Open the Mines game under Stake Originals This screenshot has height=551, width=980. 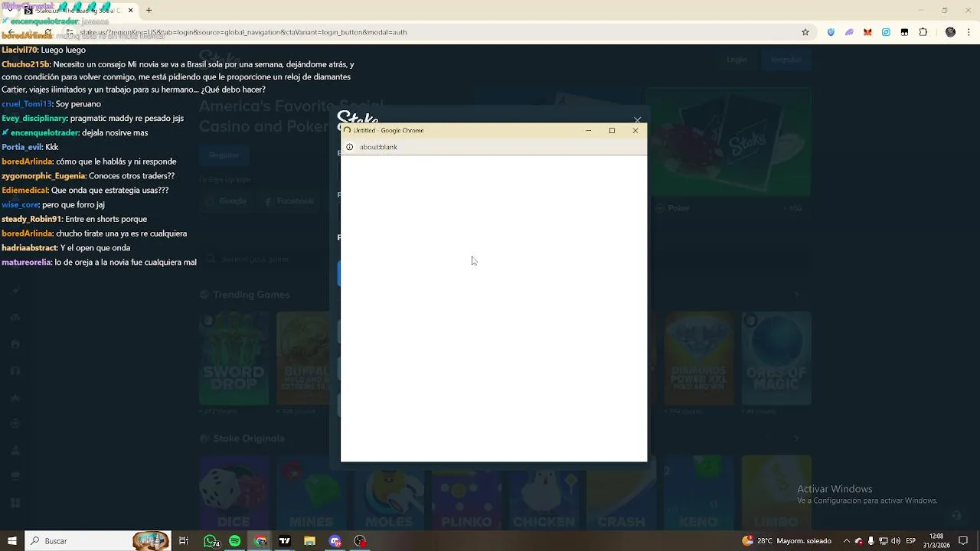pos(311,493)
